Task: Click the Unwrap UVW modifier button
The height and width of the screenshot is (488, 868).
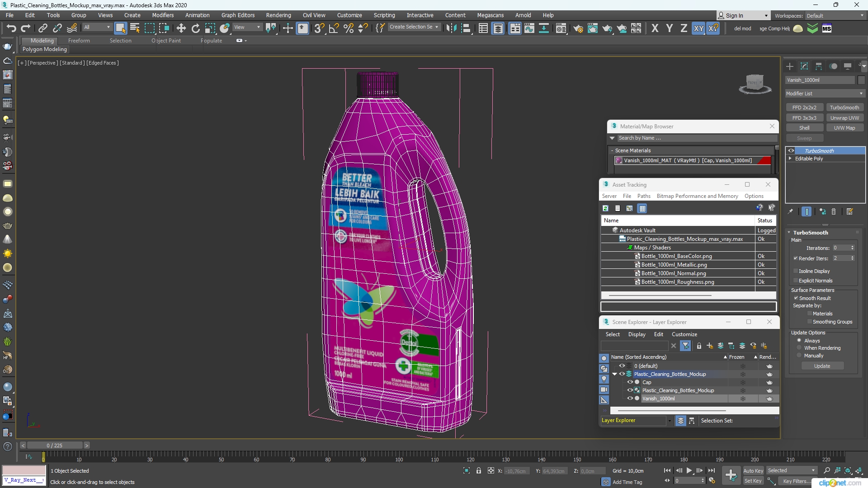Action: [844, 118]
